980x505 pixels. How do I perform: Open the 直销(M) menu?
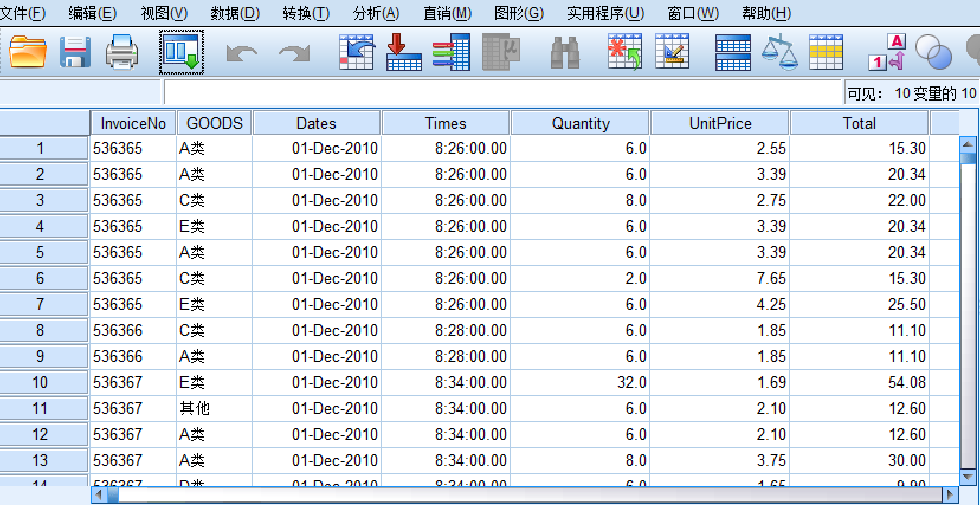coord(448,13)
